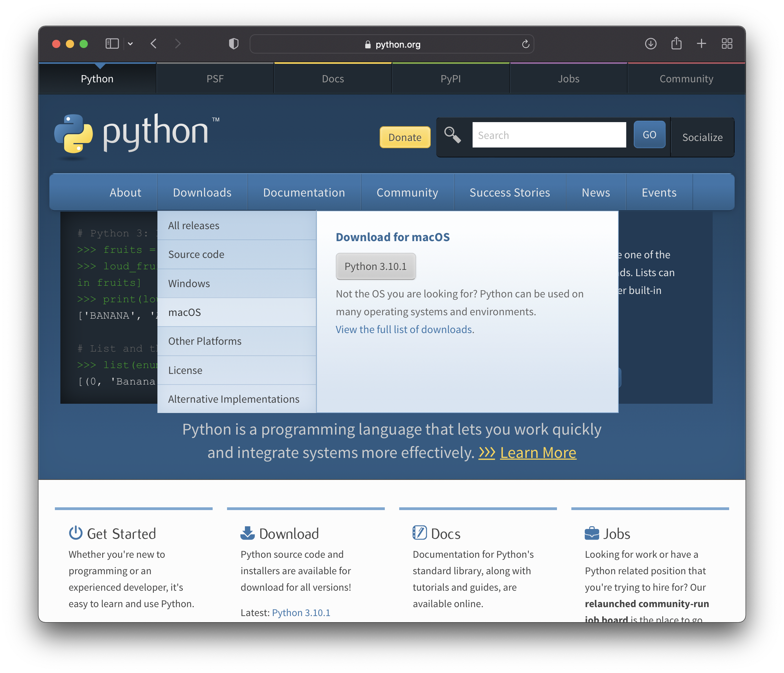Viewport: 784px width, 673px height.
Task: Open the Jobs section heading
Action: tap(616, 534)
